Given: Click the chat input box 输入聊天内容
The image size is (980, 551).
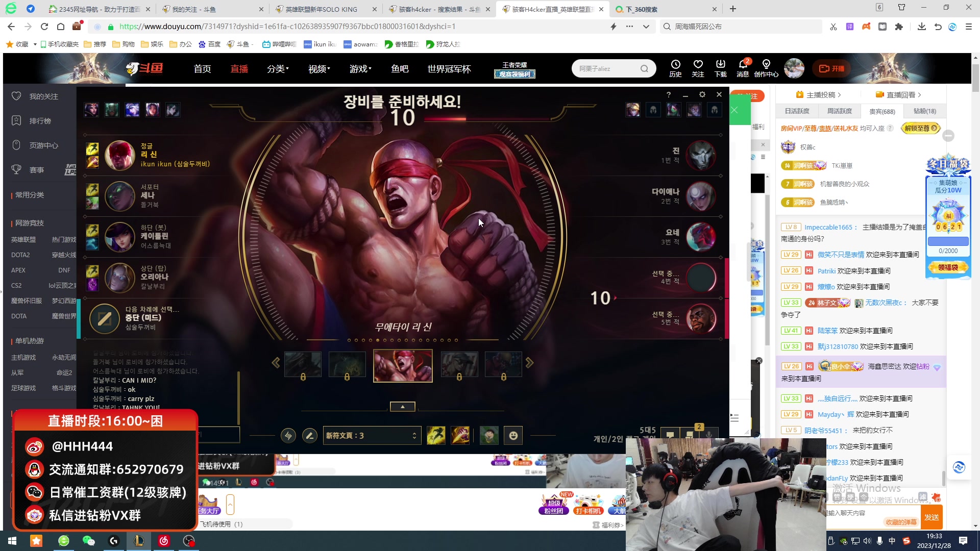Looking at the screenshot, I should (x=873, y=513).
